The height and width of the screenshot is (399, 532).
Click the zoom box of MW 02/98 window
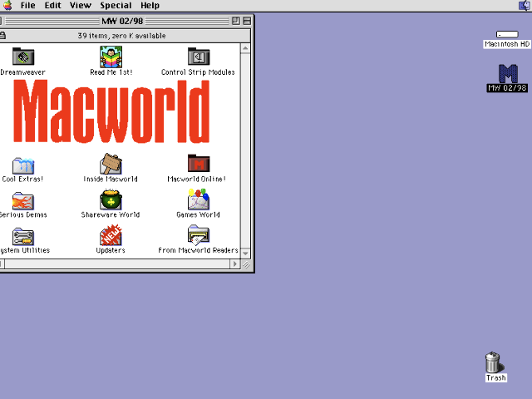click(x=236, y=21)
